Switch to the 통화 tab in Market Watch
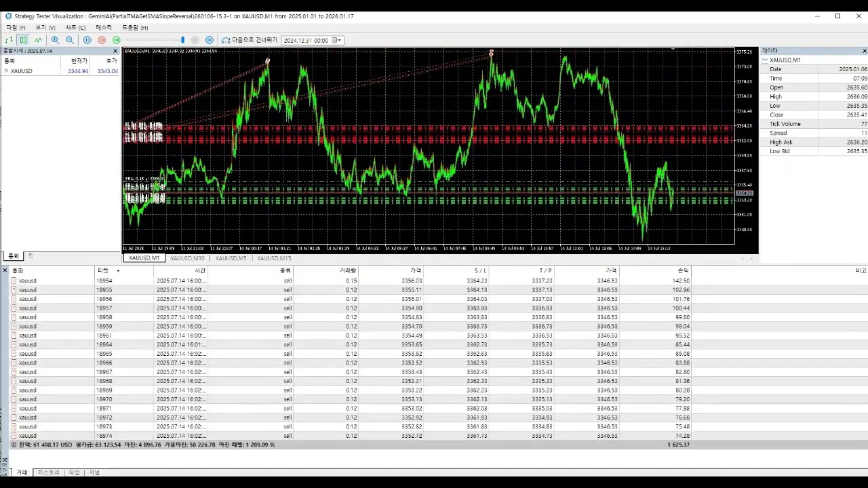This screenshot has width=868, height=488. (x=13, y=256)
